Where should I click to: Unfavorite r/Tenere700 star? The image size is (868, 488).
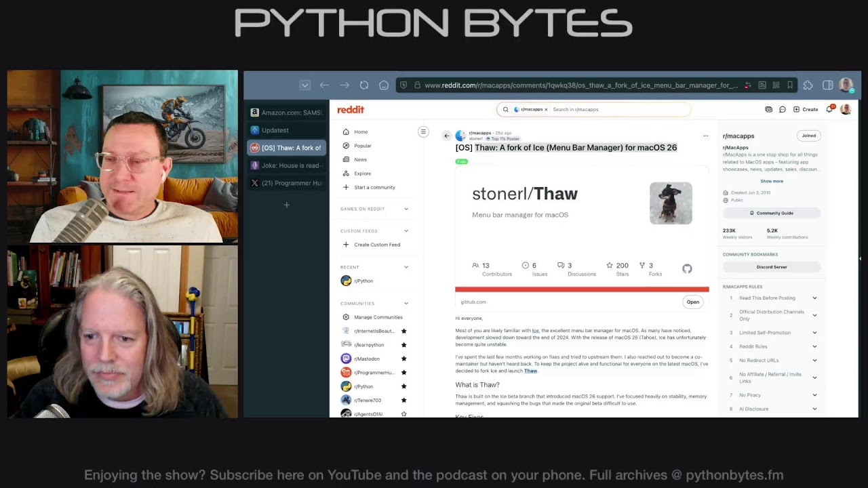(404, 401)
